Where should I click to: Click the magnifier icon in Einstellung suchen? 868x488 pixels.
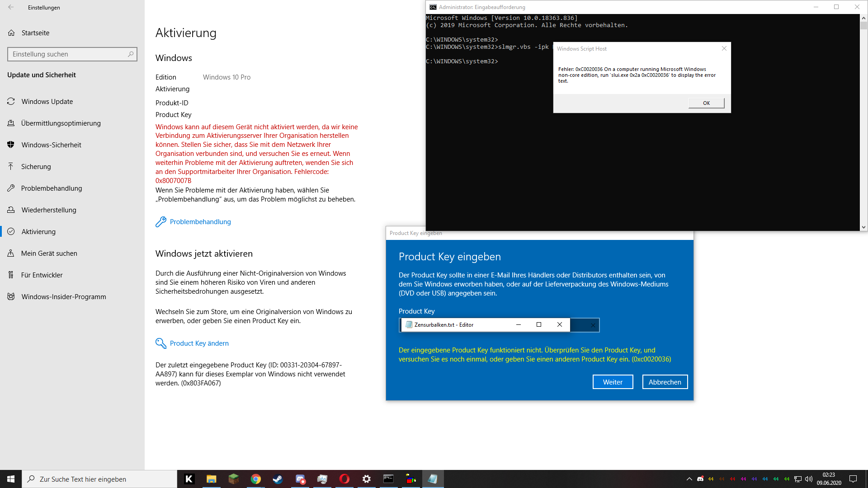coord(131,54)
